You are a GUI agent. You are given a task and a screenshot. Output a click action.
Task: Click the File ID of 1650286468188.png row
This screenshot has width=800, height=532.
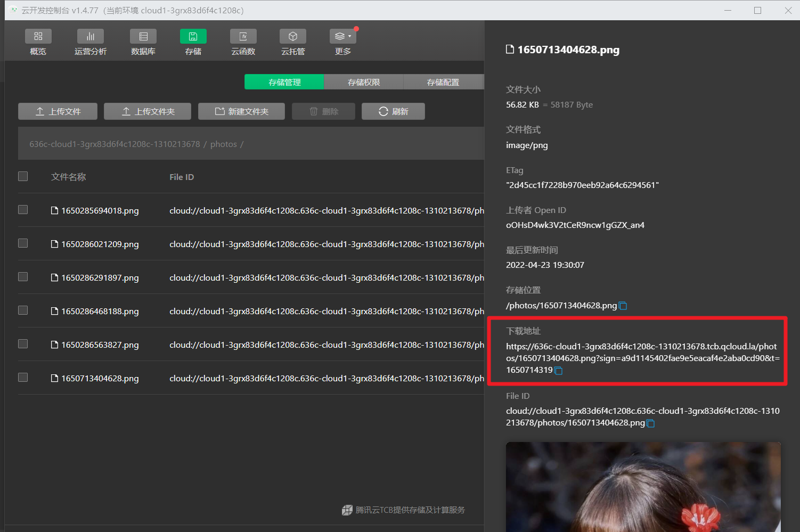click(x=326, y=312)
